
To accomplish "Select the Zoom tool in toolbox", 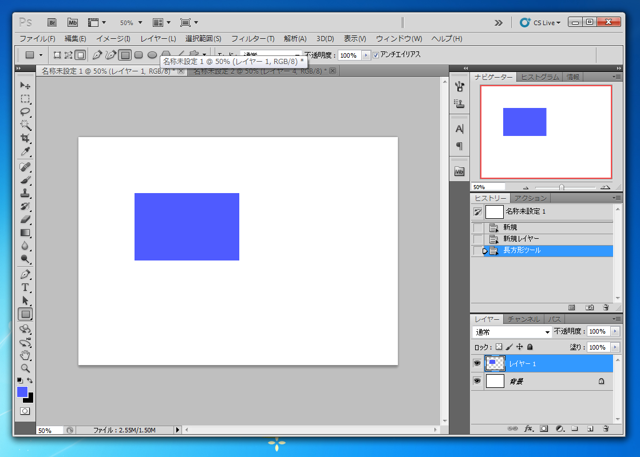I will pyautogui.click(x=26, y=368).
